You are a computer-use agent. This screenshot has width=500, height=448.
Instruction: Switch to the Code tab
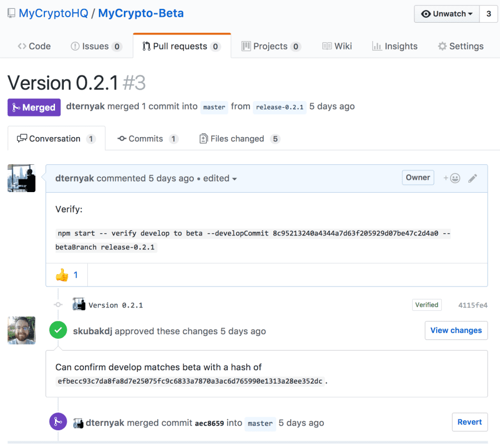pos(34,46)
